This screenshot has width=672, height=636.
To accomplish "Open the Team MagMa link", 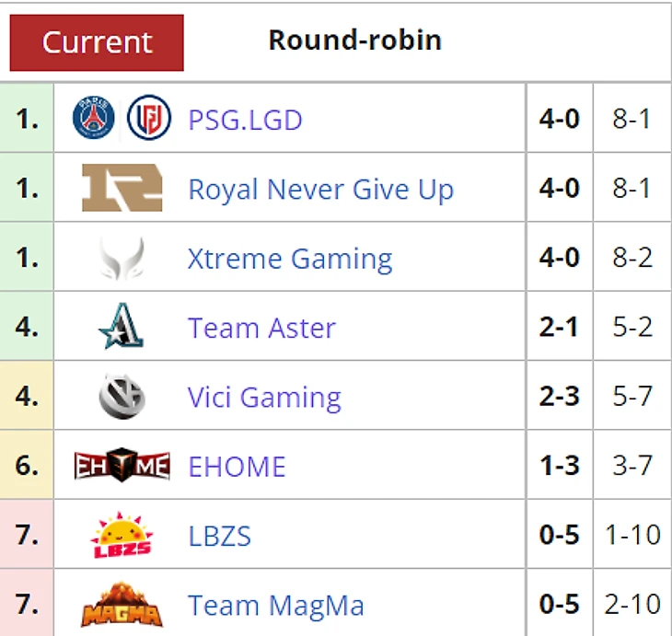I will [x=276, y=606].
